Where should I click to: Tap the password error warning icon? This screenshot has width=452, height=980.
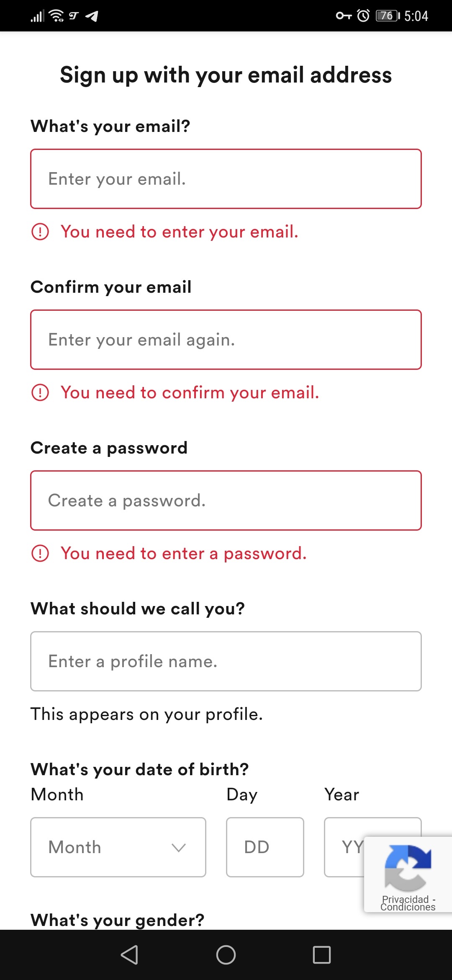[40, 553]
